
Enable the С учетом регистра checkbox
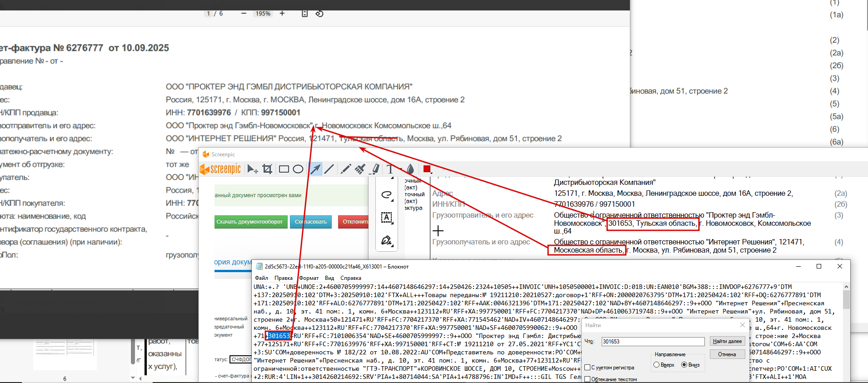[588, 368]
